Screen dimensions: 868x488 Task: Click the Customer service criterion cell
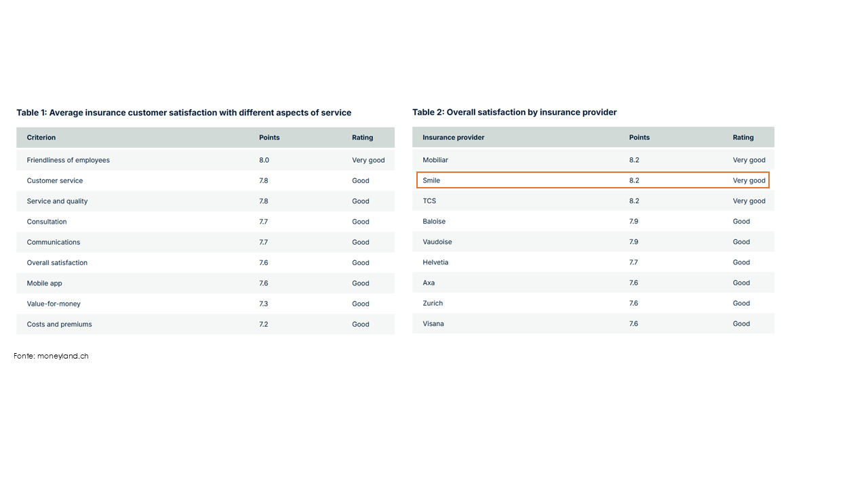click(54, 181)
